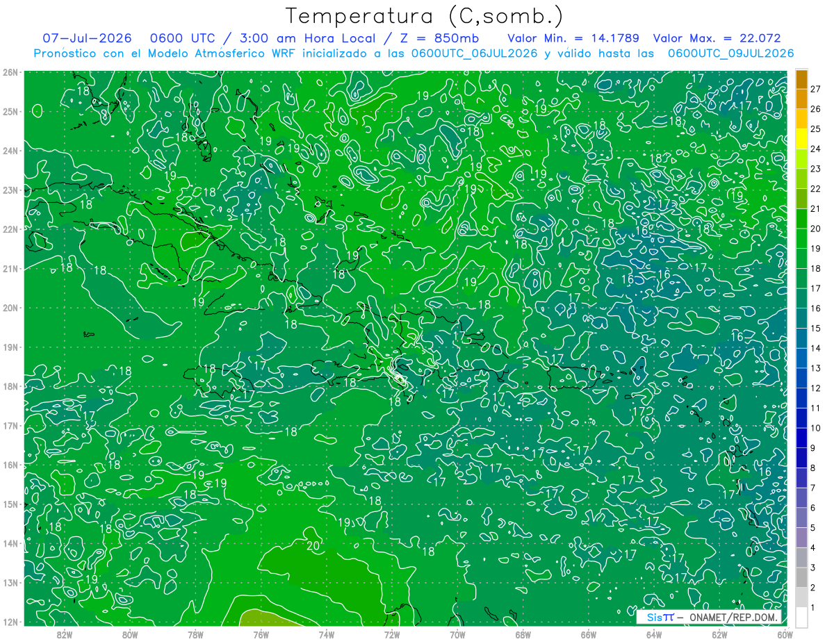Click the "76W" longitude axis label
Image resolution: width=834 pixels, height=644 pixels.
point(261,635)
